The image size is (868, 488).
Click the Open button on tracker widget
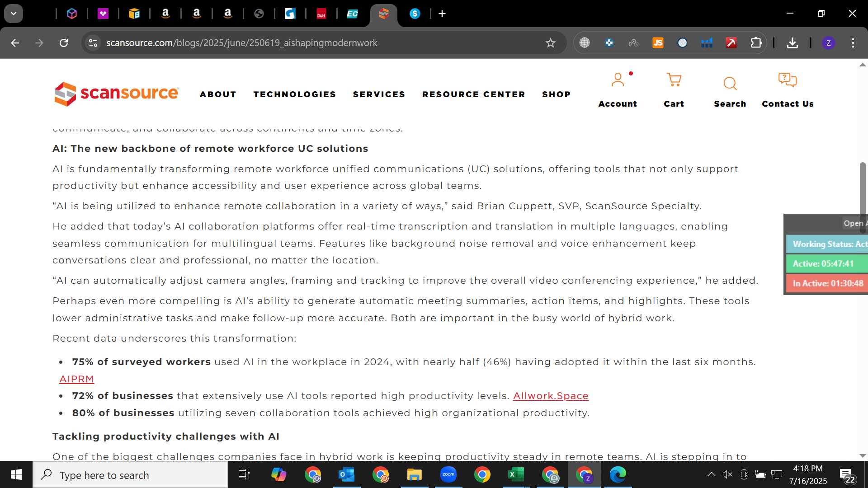[854, 223]
